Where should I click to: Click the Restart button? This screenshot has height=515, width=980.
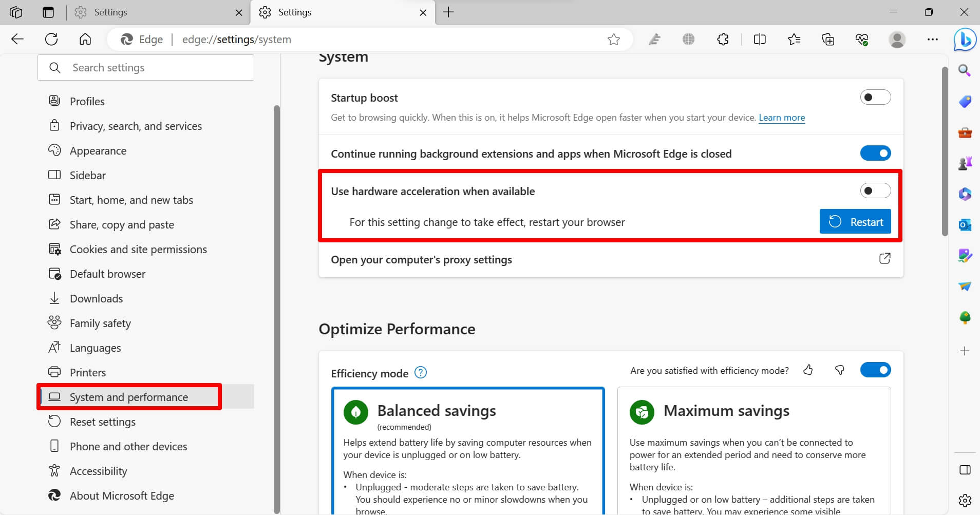click(855, 221)
